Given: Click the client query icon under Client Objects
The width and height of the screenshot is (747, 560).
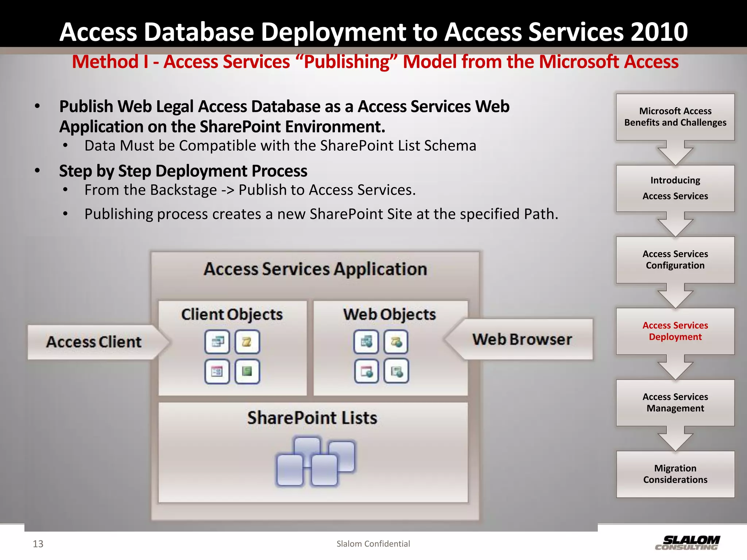Looking at the screenshot, I should point(217,342).
